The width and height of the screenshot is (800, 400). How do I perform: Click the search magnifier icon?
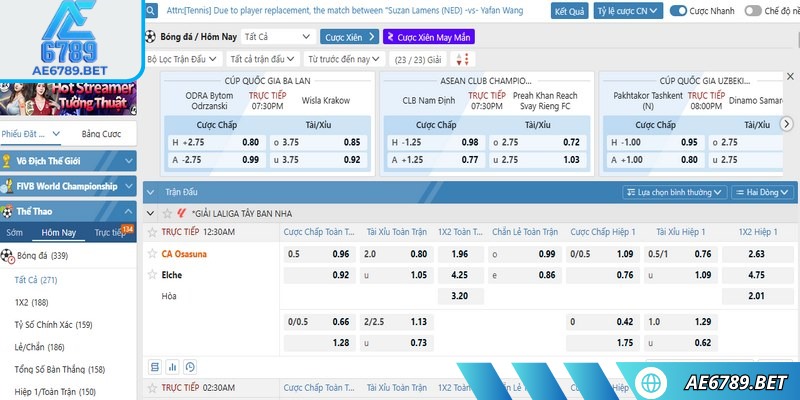click(151, 11)
